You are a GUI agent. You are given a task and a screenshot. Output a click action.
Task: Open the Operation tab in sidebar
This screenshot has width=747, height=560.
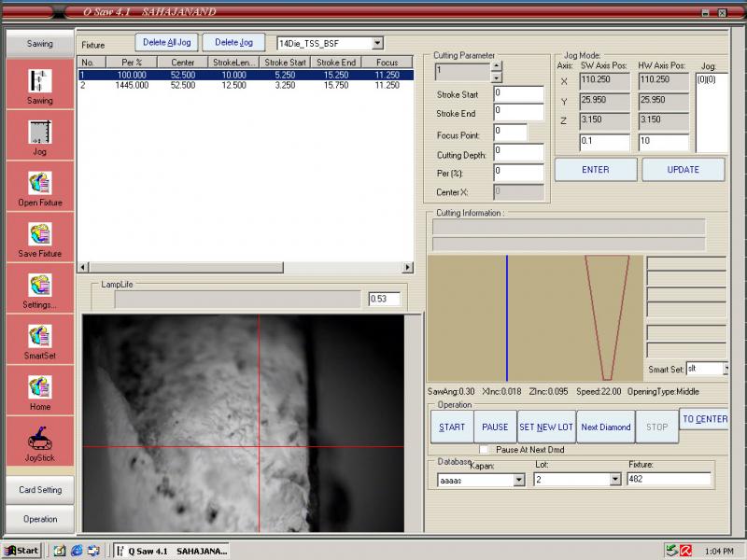click(39, 519)
